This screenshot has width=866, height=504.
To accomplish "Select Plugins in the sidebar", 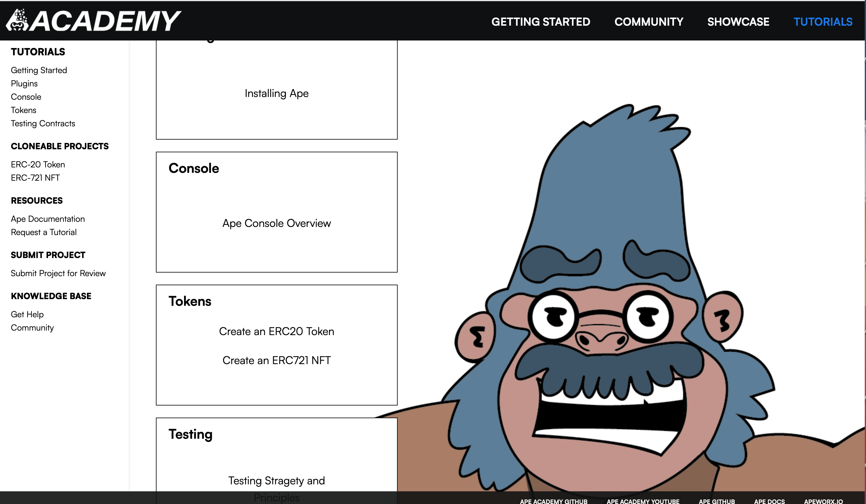I will [x=24, y=83].
